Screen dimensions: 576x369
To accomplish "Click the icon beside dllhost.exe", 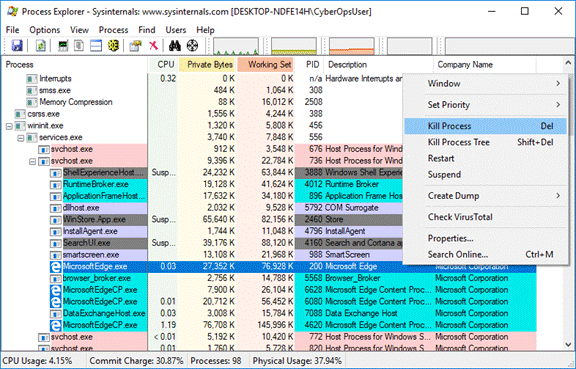I will (x=55, y=208).
